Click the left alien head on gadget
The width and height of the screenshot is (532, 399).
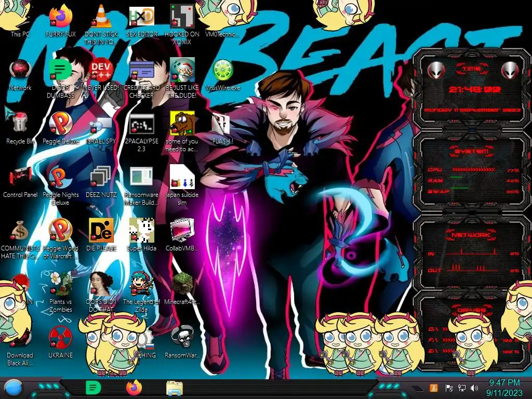(435, 71)
